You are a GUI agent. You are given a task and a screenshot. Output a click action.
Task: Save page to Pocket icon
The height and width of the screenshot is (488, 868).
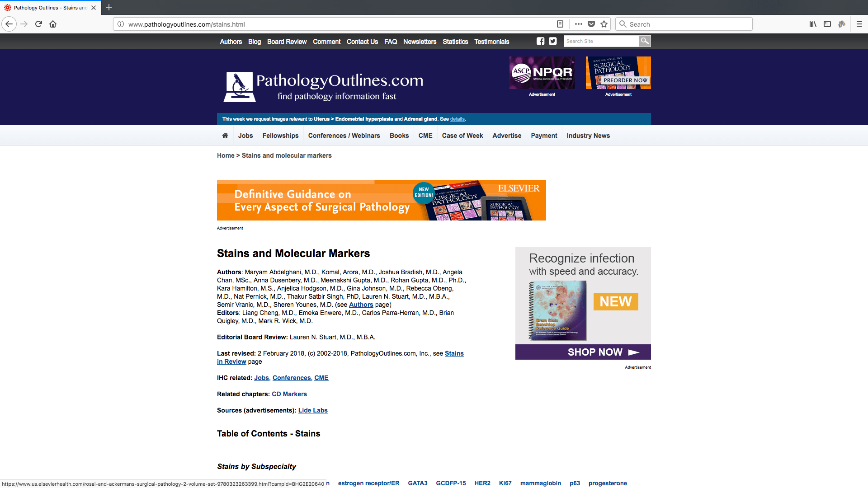(x=591, y=24)
